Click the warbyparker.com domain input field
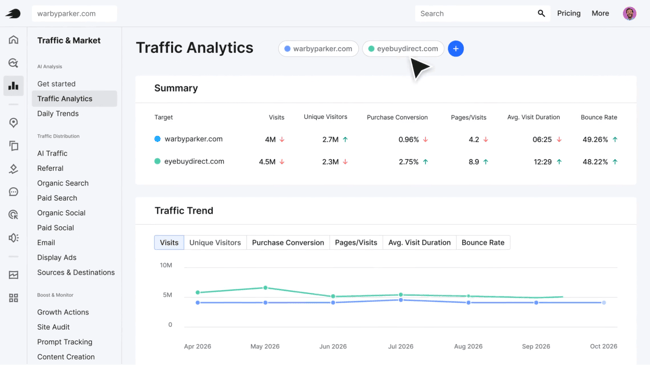 click(74, 14)
